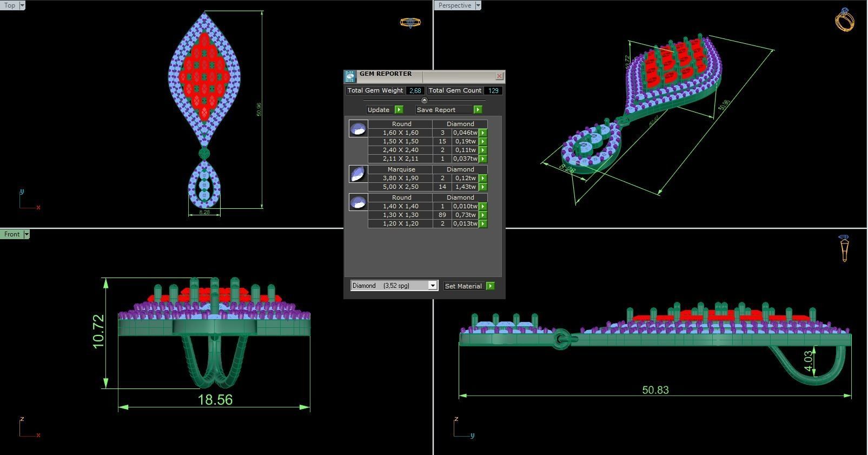Click the green arrow next to Set Material
Image resolution: width=868 pixels, height=455 pixels.
491,286
